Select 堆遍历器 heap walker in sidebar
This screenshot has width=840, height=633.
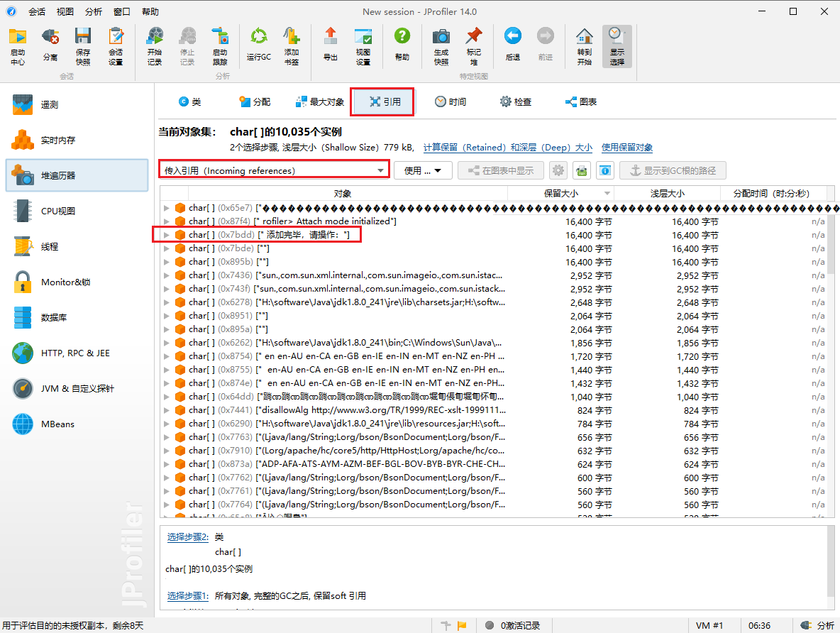77,175
